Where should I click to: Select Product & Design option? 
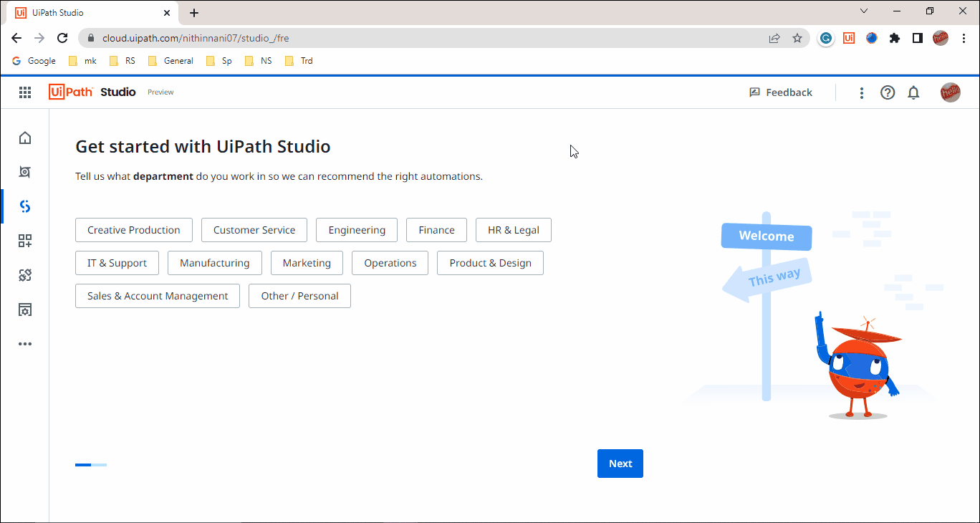(x=491, y=263)
